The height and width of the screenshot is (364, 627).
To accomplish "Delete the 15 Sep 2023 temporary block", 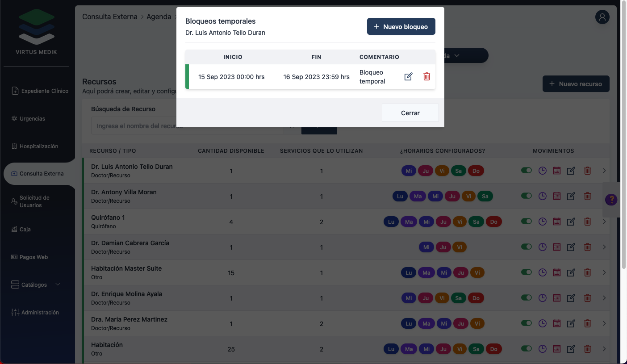I will (426, 76).
